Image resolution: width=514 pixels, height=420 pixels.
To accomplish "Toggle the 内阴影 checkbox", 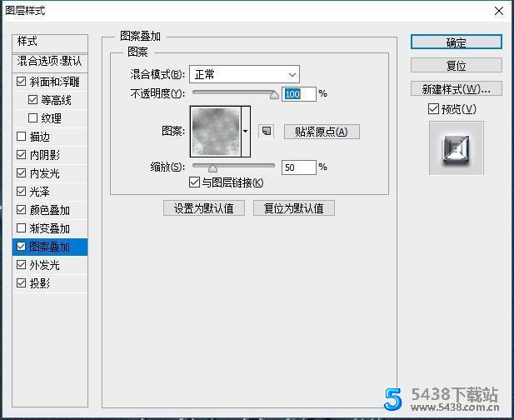I will (x=22, y=155).
